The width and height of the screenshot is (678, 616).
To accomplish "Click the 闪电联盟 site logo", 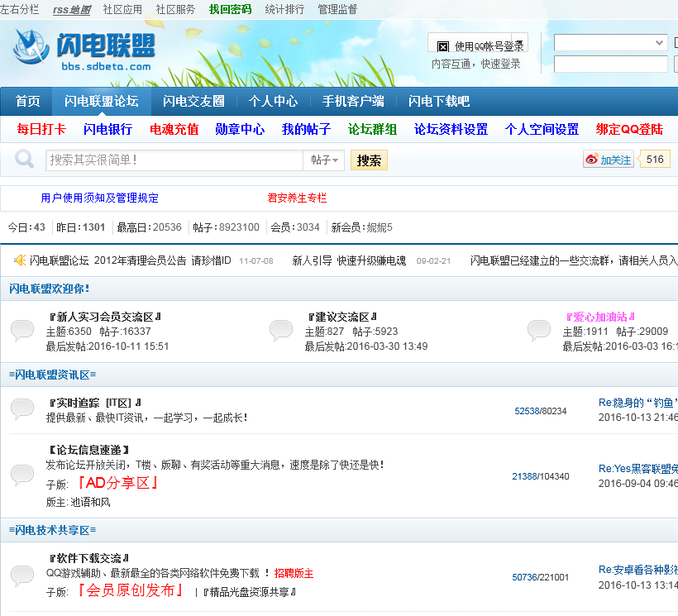I will (x=84, y=50).
